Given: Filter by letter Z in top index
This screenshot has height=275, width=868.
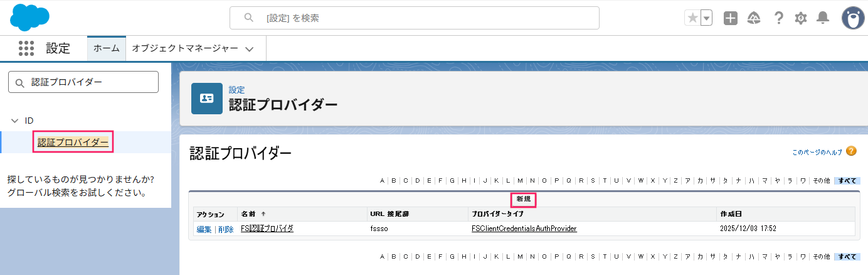Looking at the screenshot, I should (x=675, y=181).
